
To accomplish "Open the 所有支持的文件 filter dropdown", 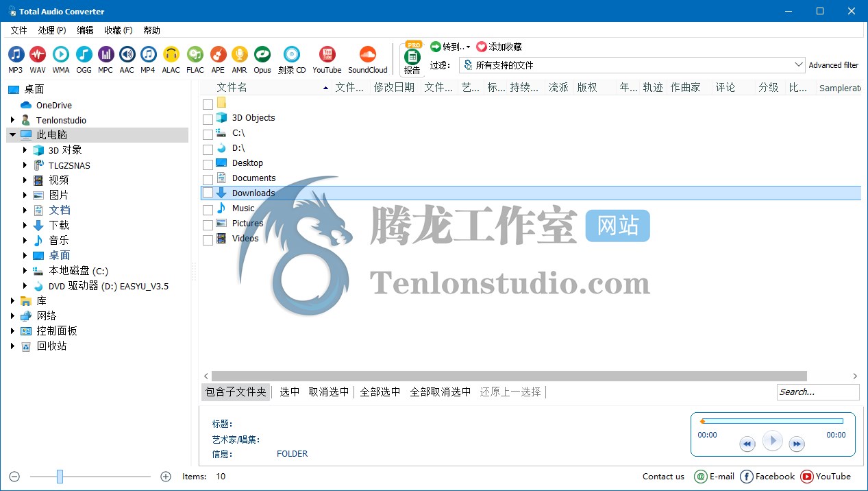I will pos(632,64).
